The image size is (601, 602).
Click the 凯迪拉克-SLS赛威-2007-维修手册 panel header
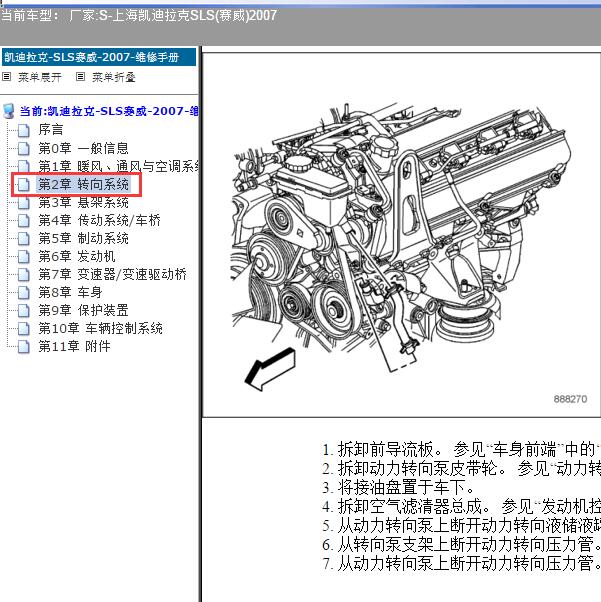click(99, 57)
